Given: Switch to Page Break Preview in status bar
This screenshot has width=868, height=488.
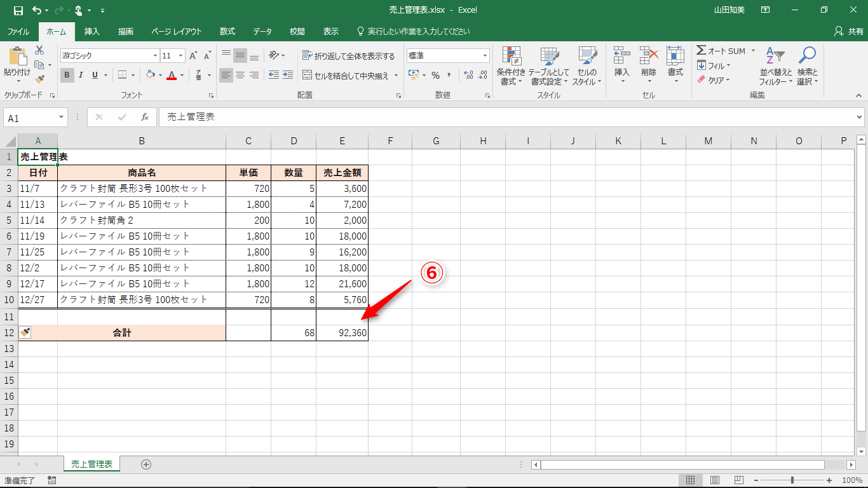Looking at the screenshot, I should tap(738, 480).
